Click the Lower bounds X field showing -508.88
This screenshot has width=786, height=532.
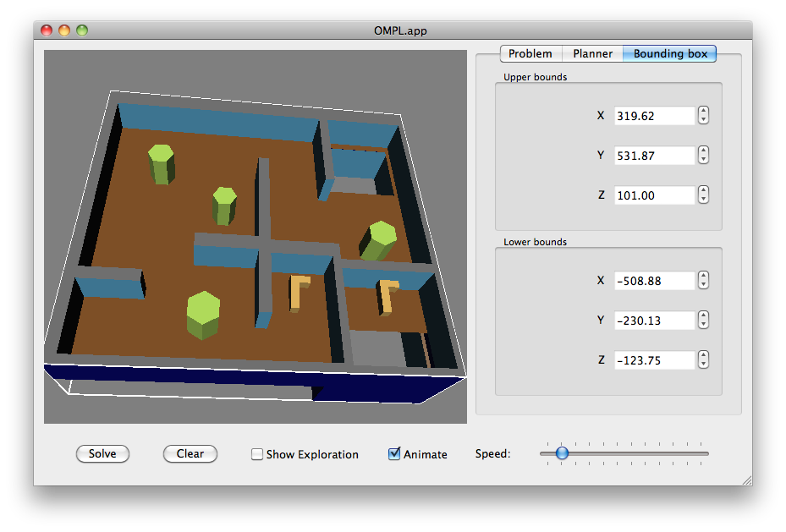(654, 281)
